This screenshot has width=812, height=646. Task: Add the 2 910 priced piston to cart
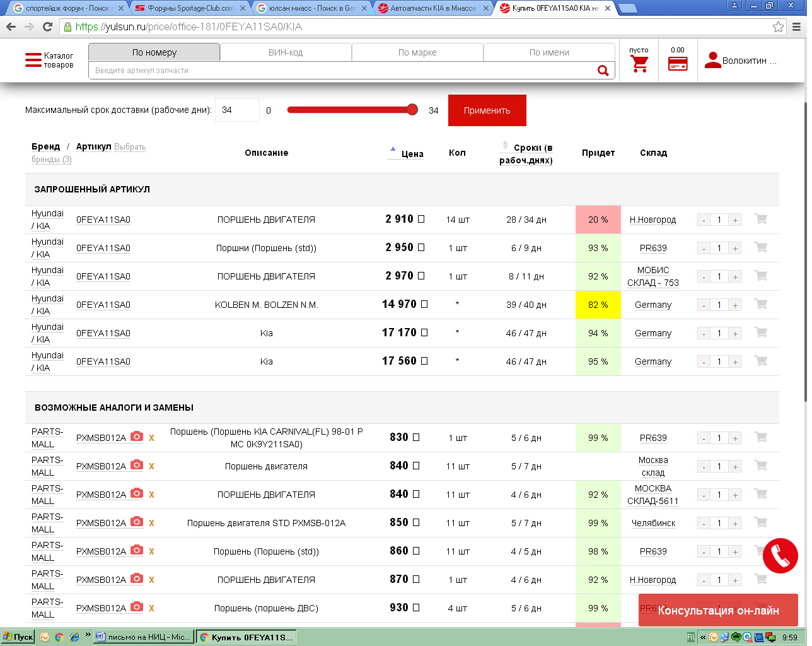pos(761,219)
